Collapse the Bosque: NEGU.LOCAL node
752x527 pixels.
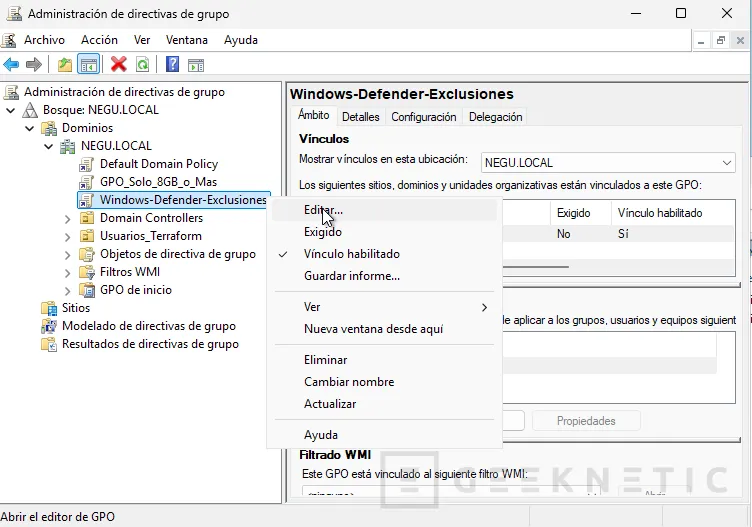(11, 111)
